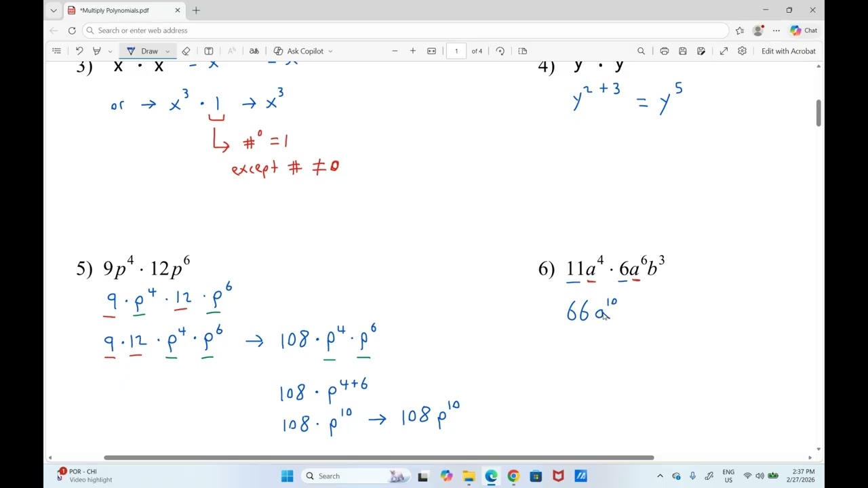Close the Multiply Polynomials.pdf tab

(x=178, y=10)
